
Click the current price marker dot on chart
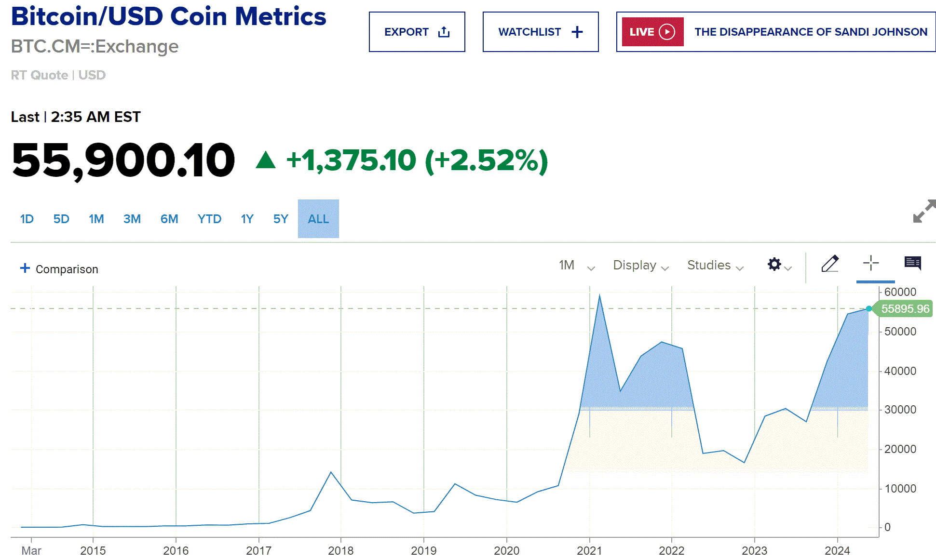869,308
